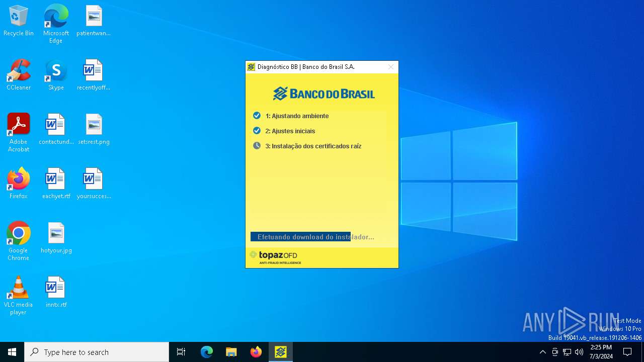Open the Windows Start menu
The image size is (644, 362).
[x=12, y=352]
